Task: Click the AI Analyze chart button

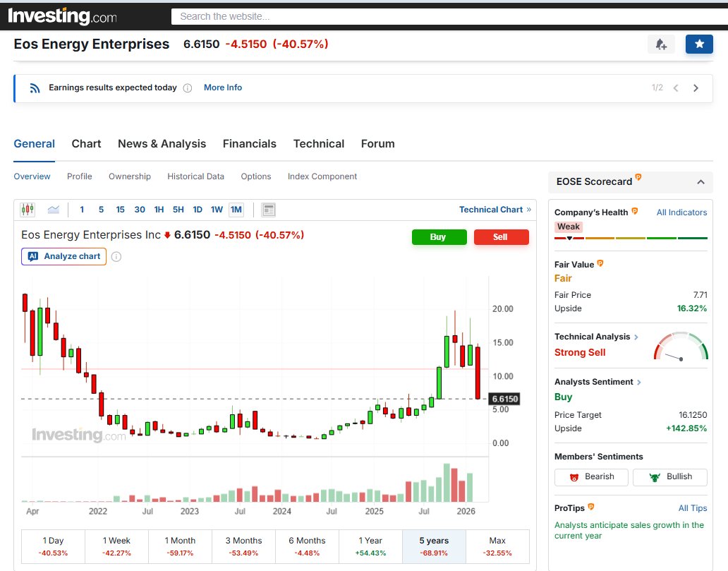Action: (63, 256)
